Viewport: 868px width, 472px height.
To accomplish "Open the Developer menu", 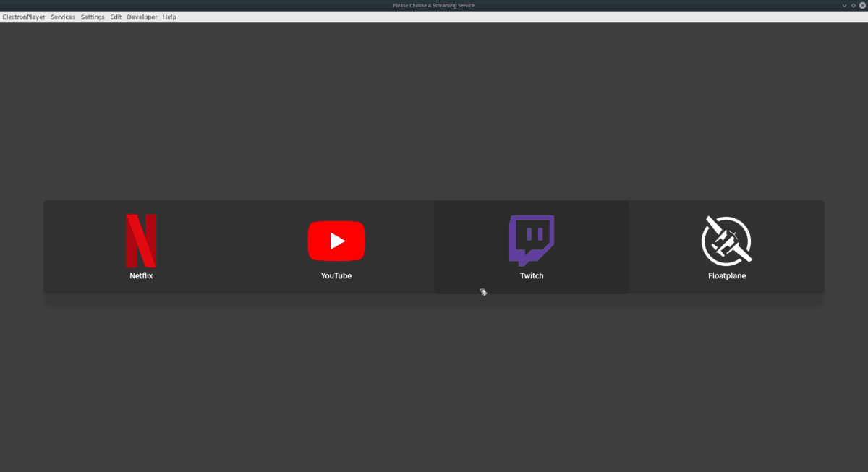I will pyautogui.click(x=142, y=17).
